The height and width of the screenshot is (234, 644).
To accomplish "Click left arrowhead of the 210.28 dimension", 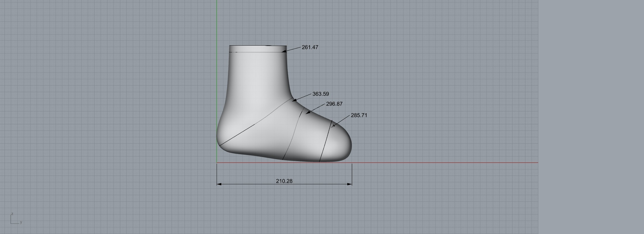I will pos(219,184).
